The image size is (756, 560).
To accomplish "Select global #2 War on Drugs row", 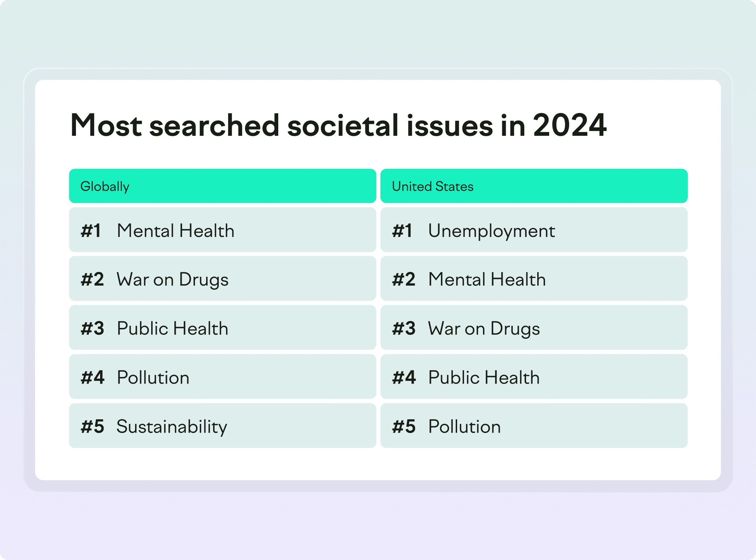I will coord(223,279).
